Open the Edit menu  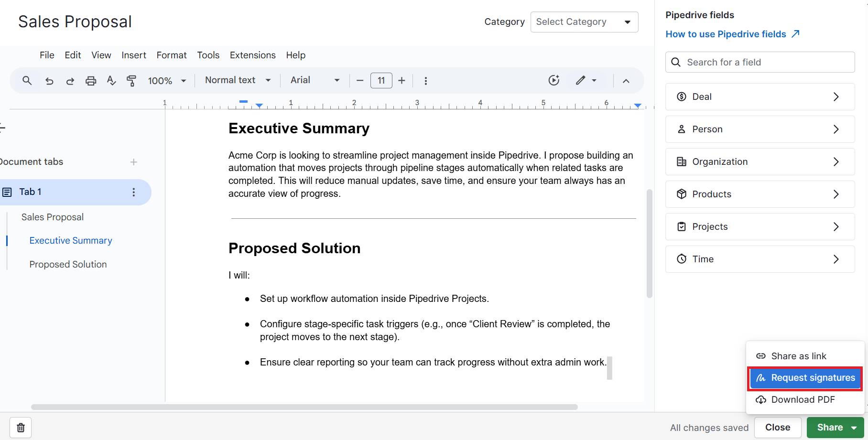[73, 55]
